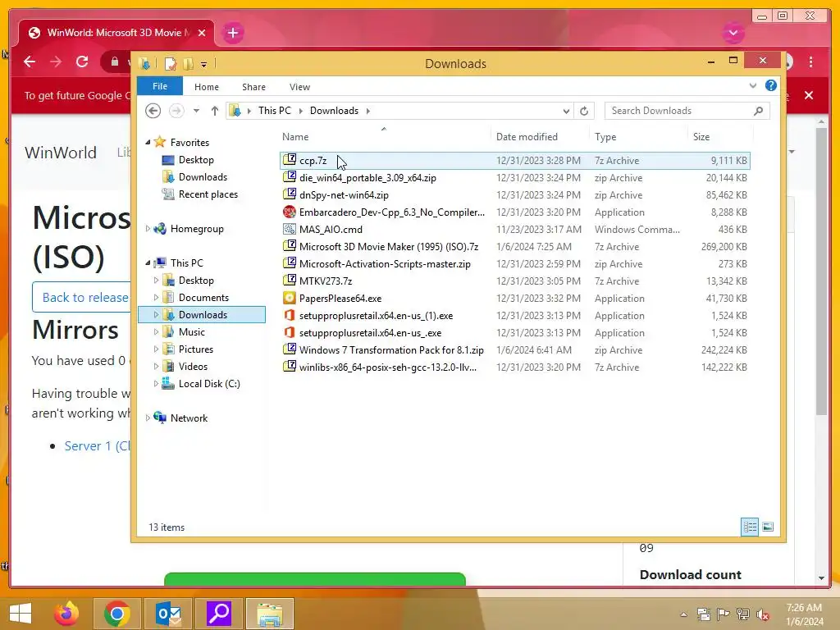Select the PapersPlease64.exe application icon

point(290,298)
